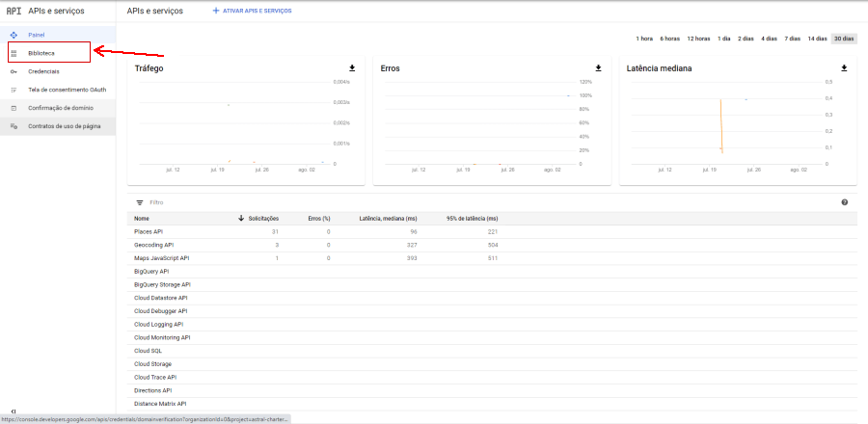Screen dimensions: 868x424
Task: Go to Credenciais page
Action: tap(58, 71)
